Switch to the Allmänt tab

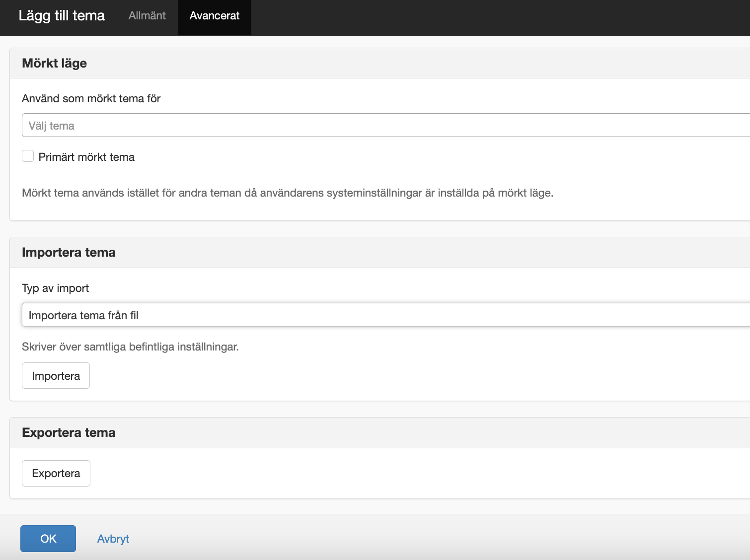coord(147,16)
